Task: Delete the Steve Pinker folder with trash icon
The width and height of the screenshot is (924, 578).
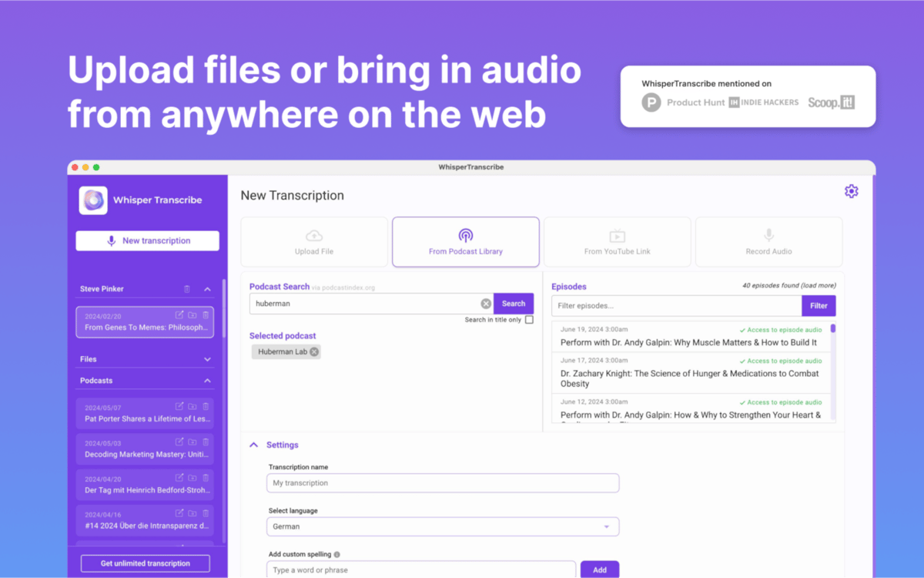Action: pos(186,289)
